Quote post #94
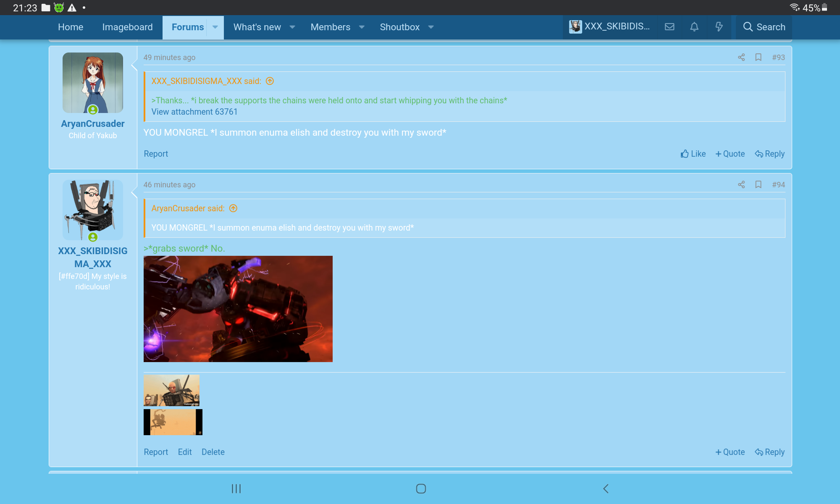This screenshot has width=840, height=504. click(730, 452)
